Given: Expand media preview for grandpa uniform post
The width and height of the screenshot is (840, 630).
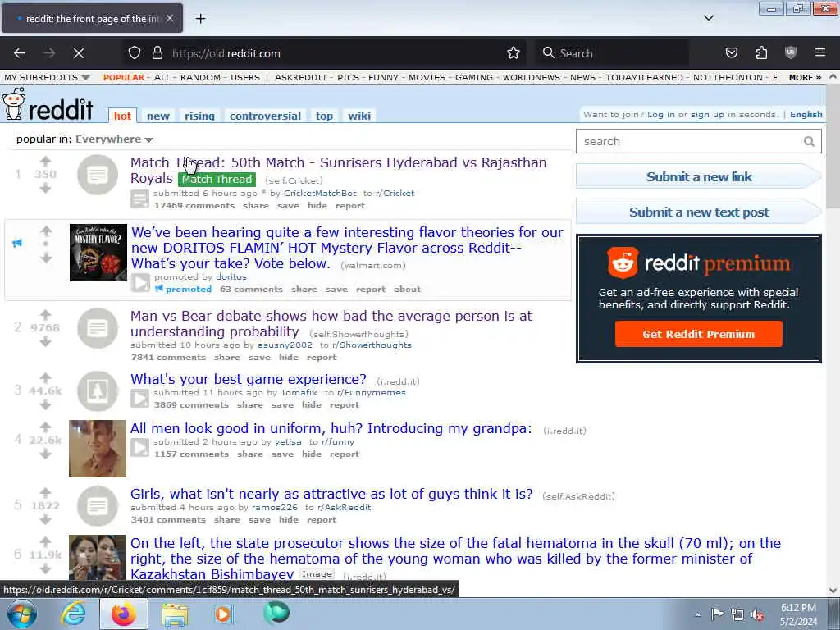Looking at the screenshot, I should coord(139,448).
